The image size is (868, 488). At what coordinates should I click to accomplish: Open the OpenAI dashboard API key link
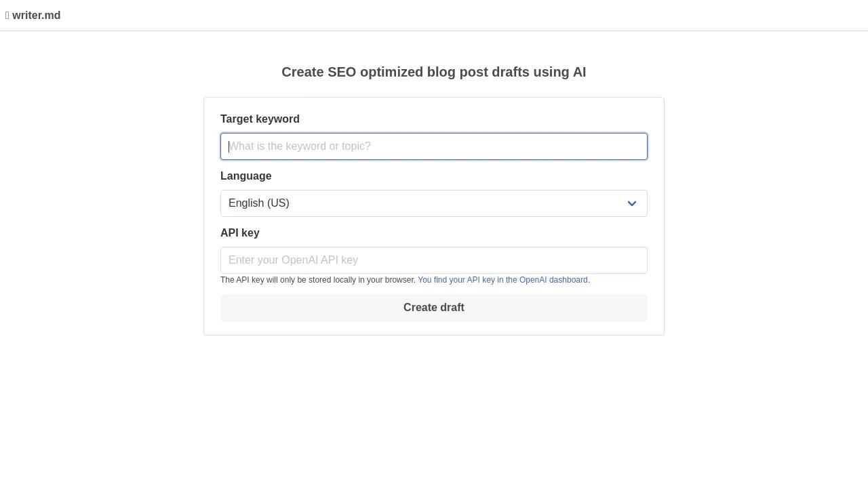[x=502, y=280]
